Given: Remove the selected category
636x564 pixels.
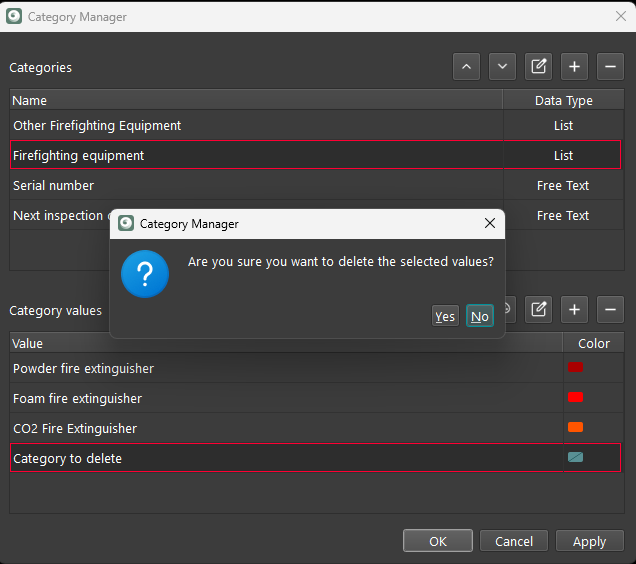Looking at the screenshot, I should [x=610, y=67].
